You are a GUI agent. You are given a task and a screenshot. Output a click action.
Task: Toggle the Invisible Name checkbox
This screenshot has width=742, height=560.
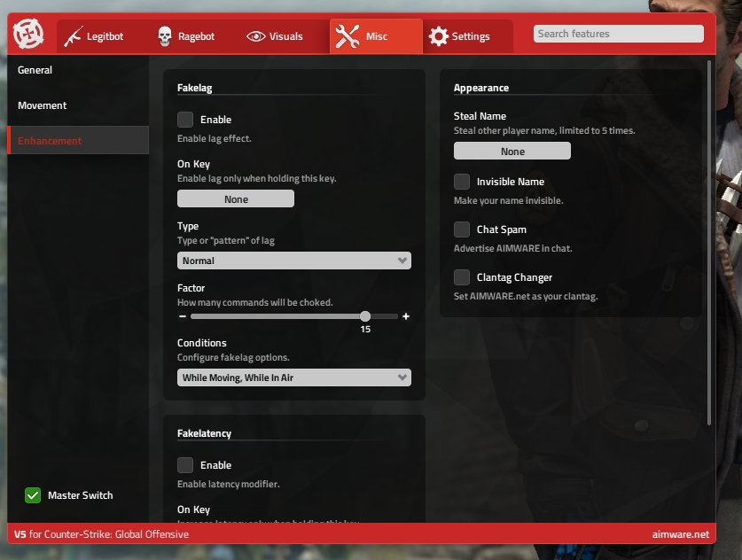click(x=462, y=182)
